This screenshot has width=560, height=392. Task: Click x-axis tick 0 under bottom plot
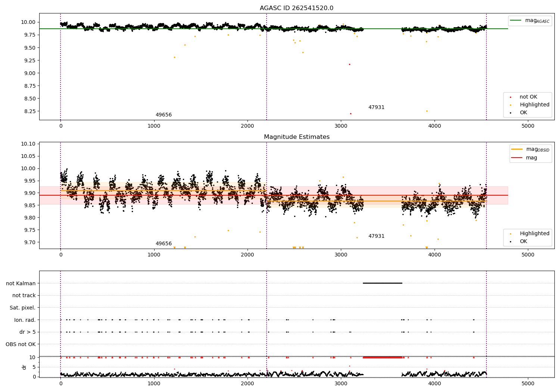[x=60, y=383]
